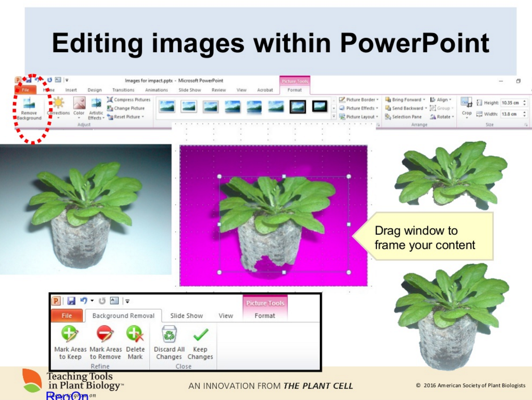Click the Remove Background icon
The width and height of the screenshot is (532, 400).
point(29,104)
